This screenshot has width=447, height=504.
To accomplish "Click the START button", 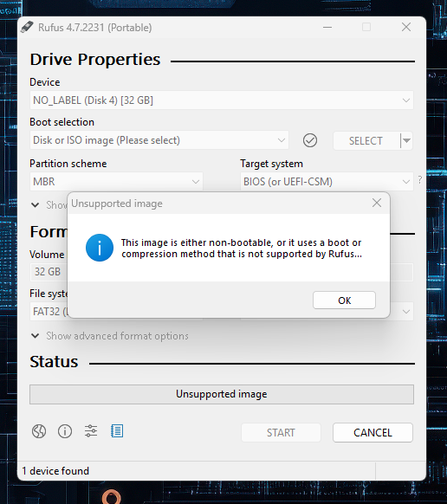I will point(281,433).
